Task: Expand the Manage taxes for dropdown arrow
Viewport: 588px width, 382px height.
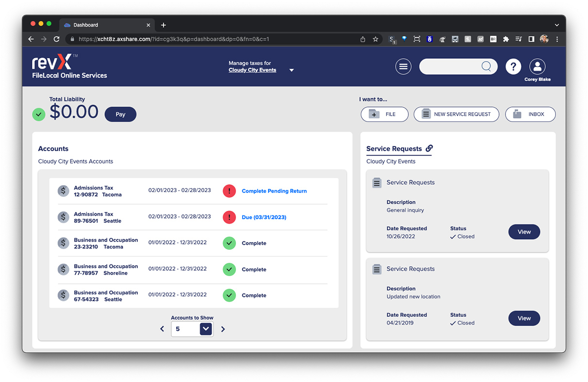Action: (291, 70)
